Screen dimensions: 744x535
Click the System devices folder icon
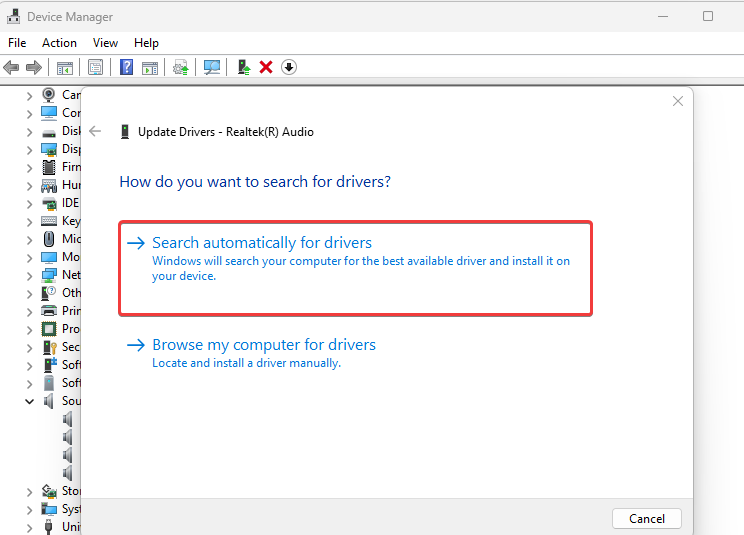click(49, 509)
